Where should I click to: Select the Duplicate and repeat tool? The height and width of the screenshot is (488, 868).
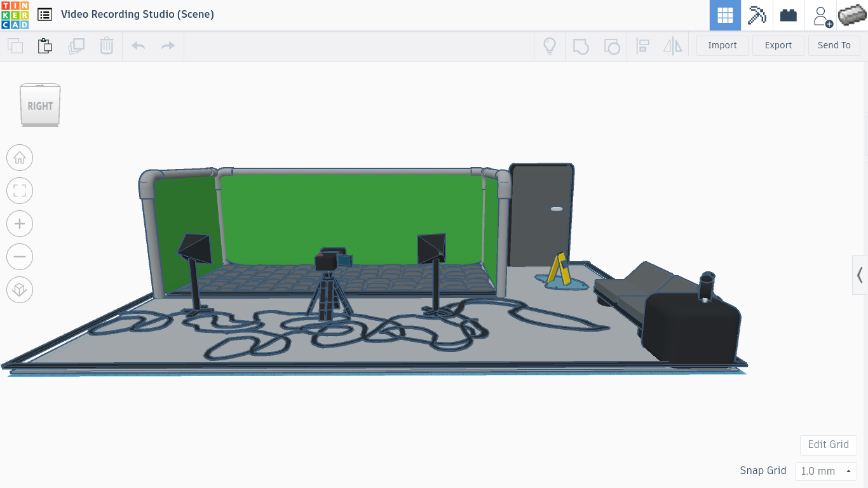tap(76, 46)
